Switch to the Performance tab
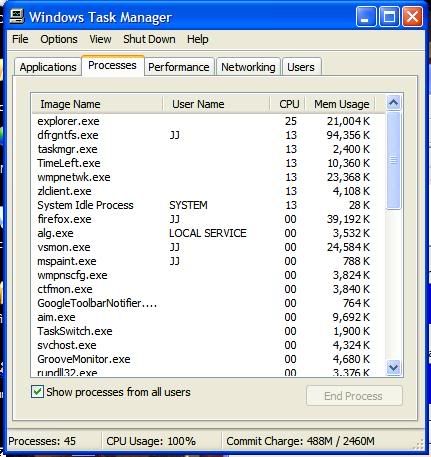This screenshot has height=457, width=431. [179, 67]
